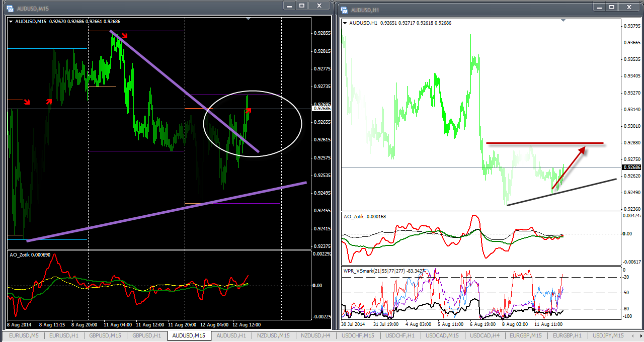Image resolution: width=644 pixels, height=342 pixels.
Task: Switch to the EURUSD,H1 chart tab
Action: coord(63,335)
